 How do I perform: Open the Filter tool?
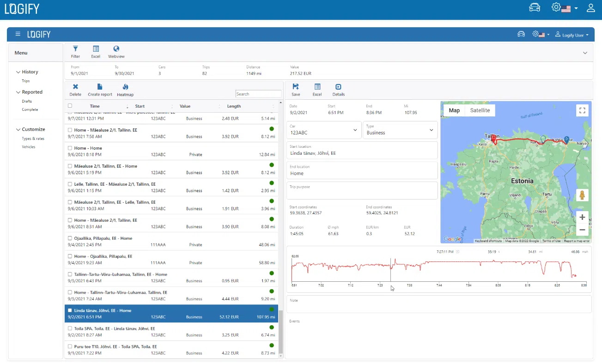point(75,51)
